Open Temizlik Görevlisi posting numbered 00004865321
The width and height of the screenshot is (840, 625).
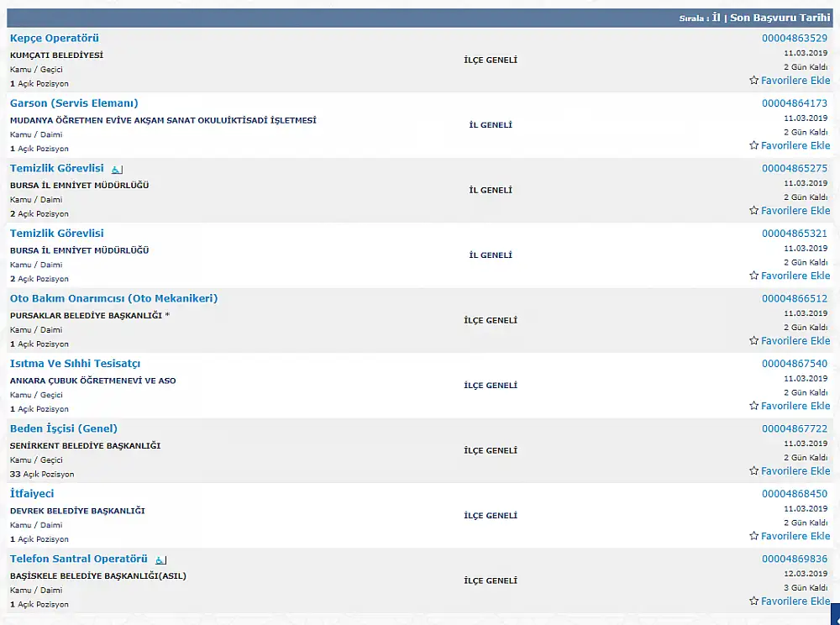(57, 233)
